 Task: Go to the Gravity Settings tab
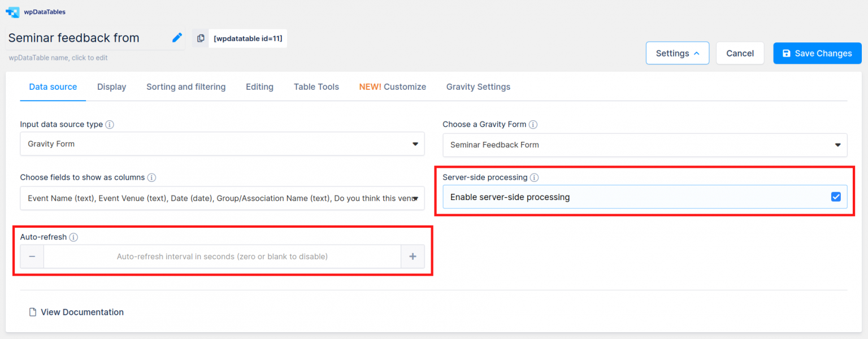[x=478, y=87]
